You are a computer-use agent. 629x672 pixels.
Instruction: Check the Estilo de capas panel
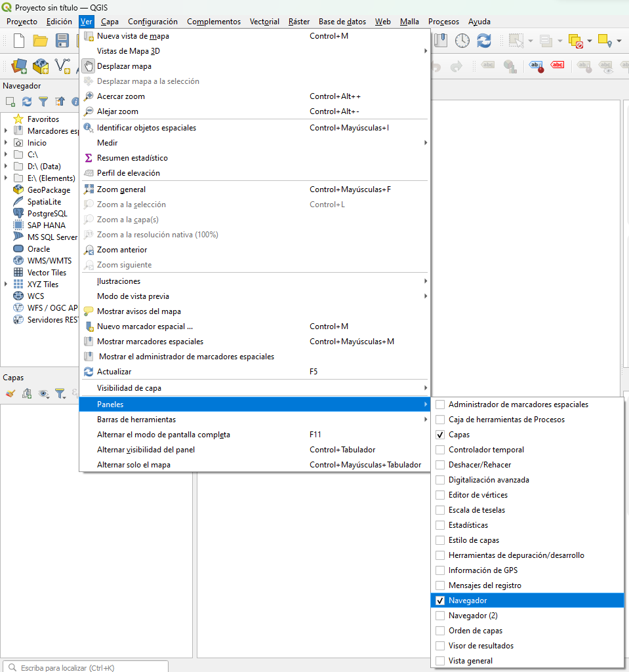(x=440, y=540)
